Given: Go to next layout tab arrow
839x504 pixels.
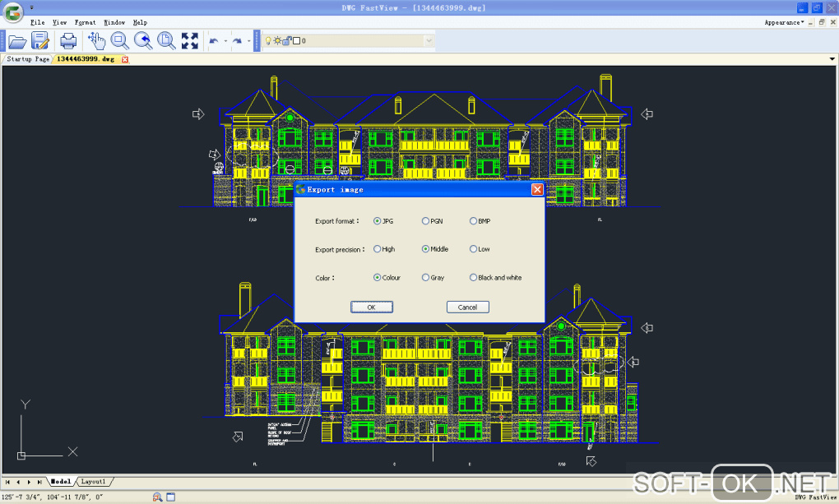Looking at the screenshot, I should point(29,482).
